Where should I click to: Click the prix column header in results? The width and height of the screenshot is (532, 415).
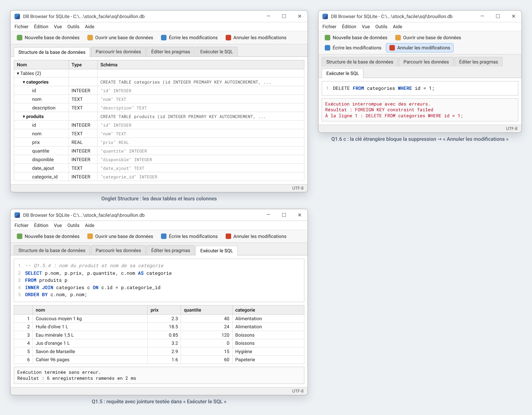tap(164, 310)
